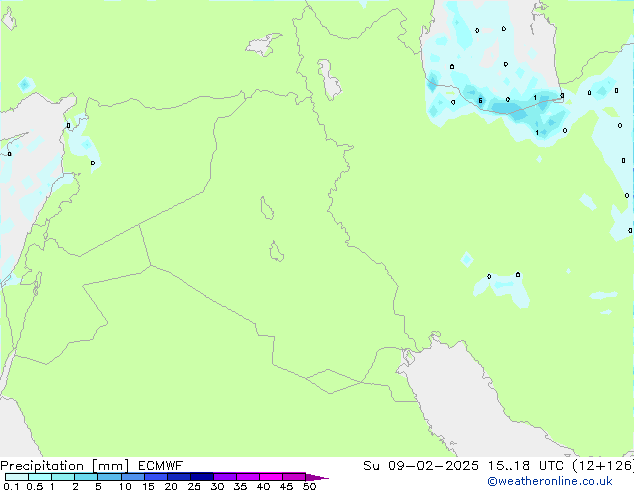Click the 25–30 mm darkest navy legend swatch
The image size is (634, 490).
[x=202, y=477]
